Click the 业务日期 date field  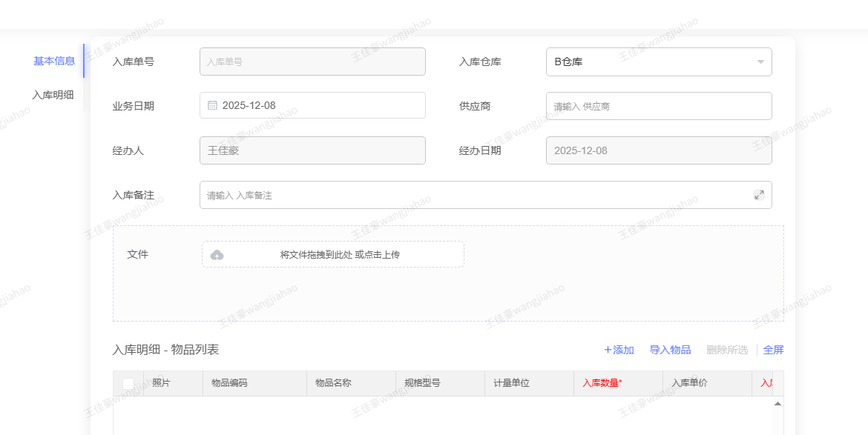(319, 106)
